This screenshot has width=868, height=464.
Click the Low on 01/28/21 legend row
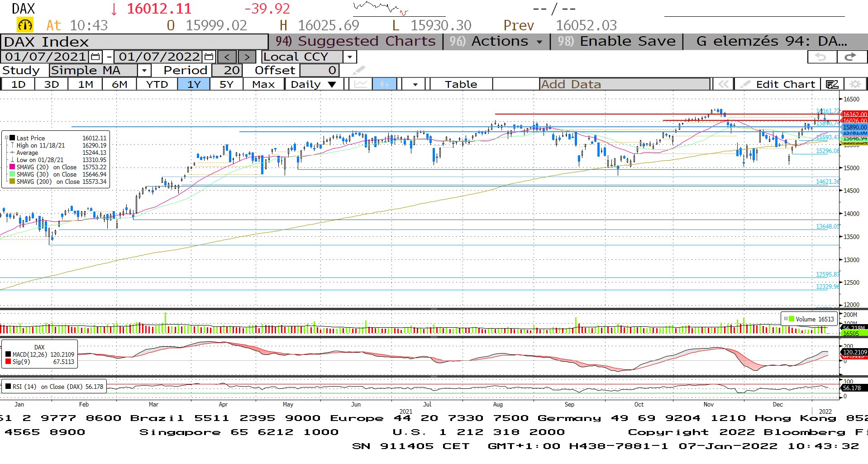coord(58,160)
